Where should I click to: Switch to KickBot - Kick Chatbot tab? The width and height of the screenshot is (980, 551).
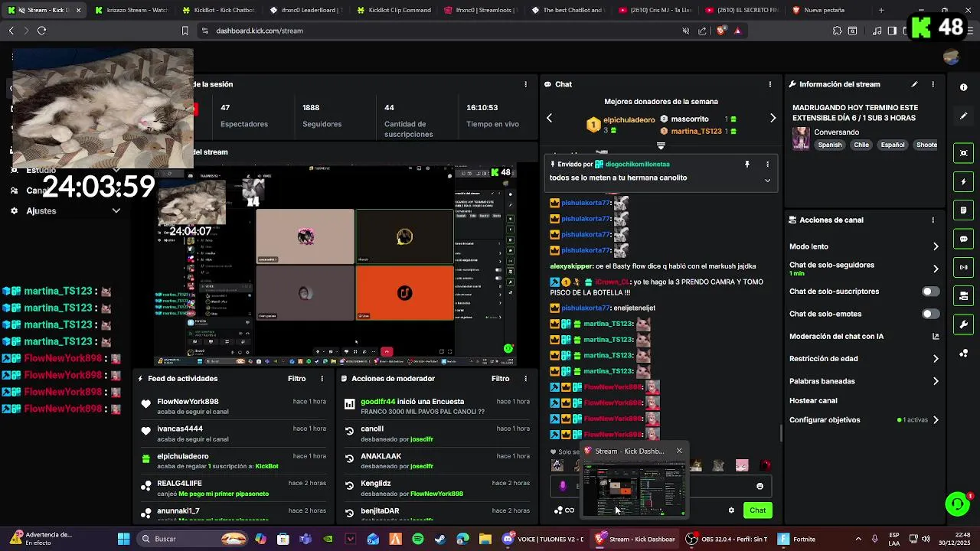(x=217, y=10)
